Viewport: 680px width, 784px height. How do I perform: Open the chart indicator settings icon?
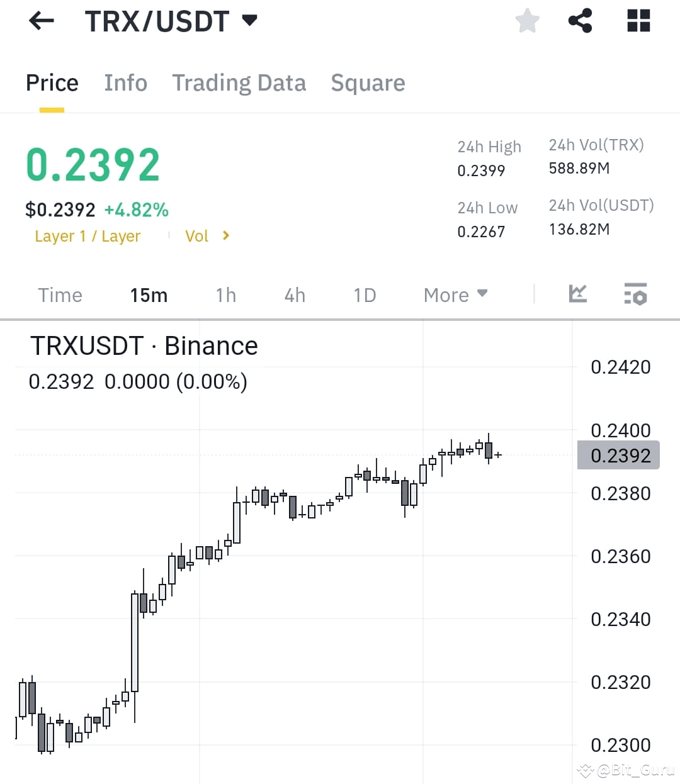[x=635, y=294]
